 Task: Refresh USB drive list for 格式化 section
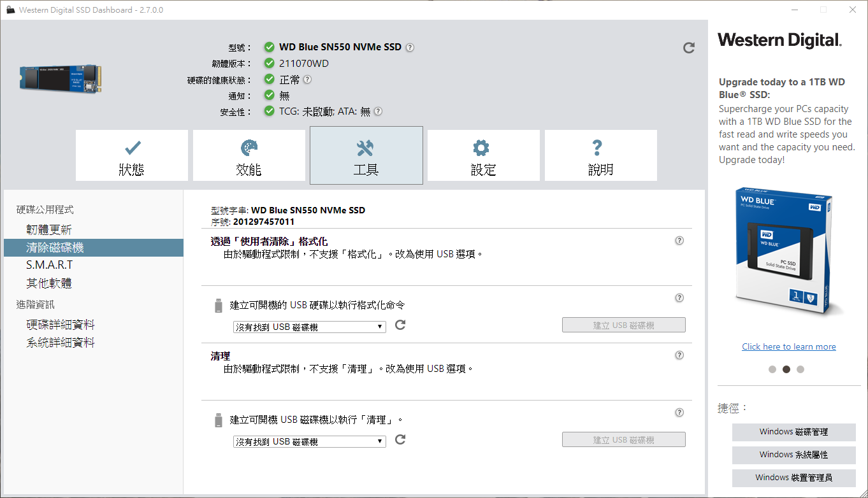[x=400, y=325]
